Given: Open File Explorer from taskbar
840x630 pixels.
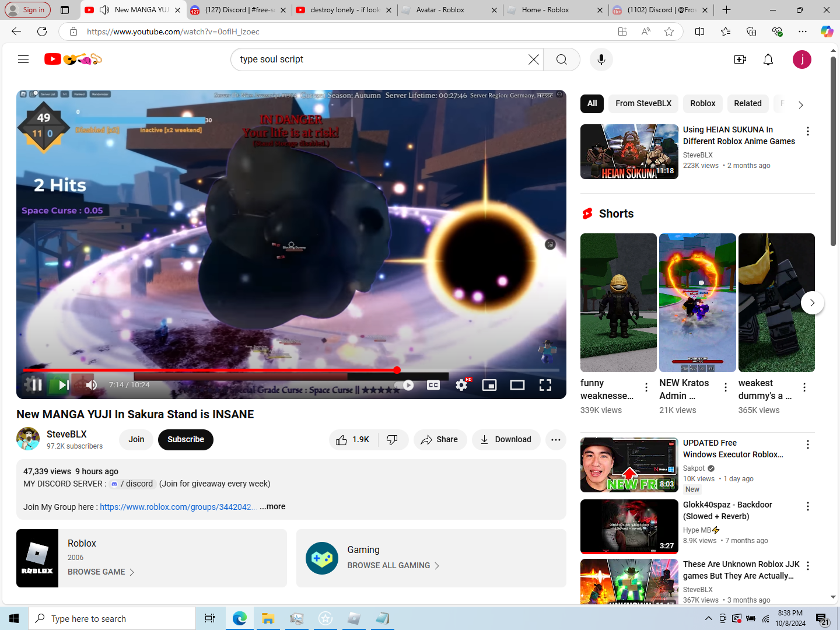Looking at the screenshot, I should coord(268,618).
